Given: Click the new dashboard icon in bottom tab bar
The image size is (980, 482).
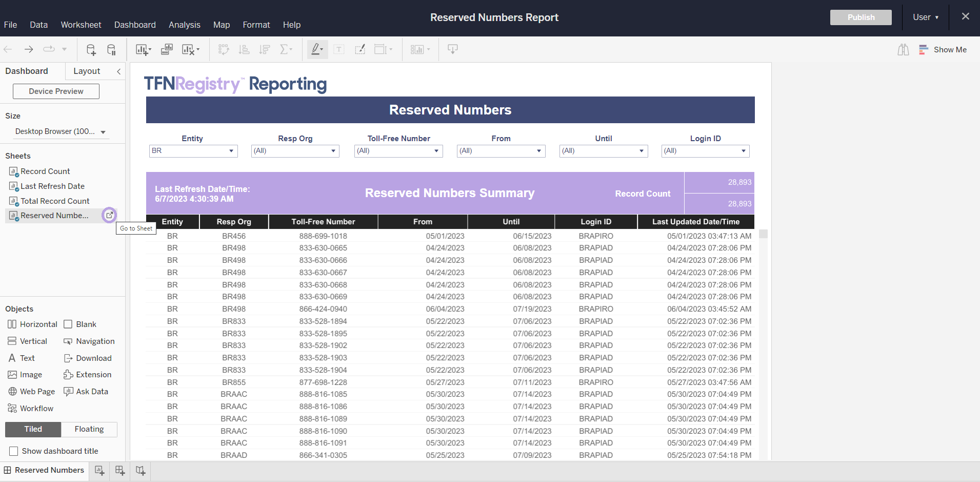Looking at the screenshot, I should (120, 470).
